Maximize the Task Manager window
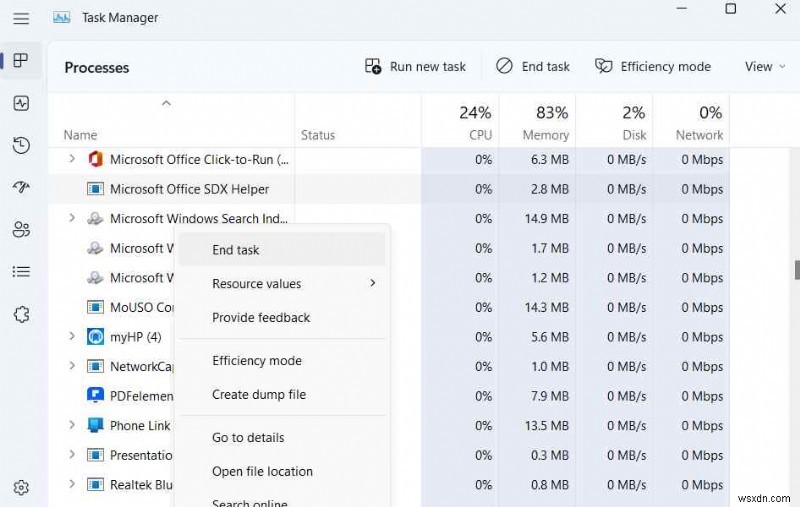 (x=731, y=9)
